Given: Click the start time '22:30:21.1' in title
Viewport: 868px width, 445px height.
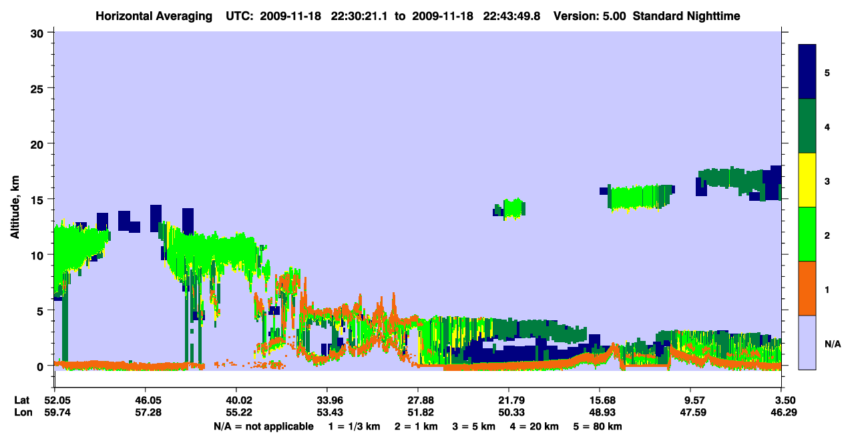Looking at the screenshot, I should pos(360,16).
